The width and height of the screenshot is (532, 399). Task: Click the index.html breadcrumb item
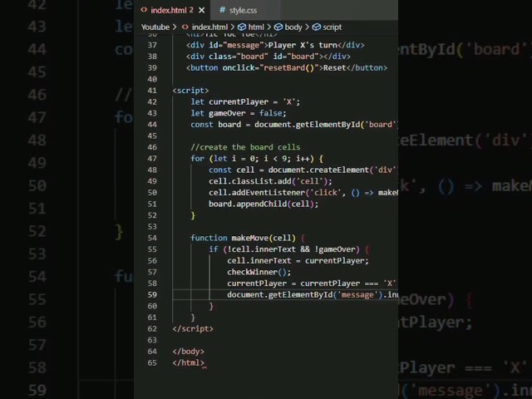click(209, 27)
